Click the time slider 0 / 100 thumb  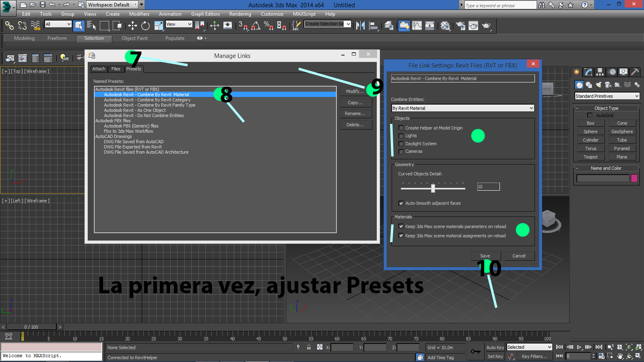[31, 327]
